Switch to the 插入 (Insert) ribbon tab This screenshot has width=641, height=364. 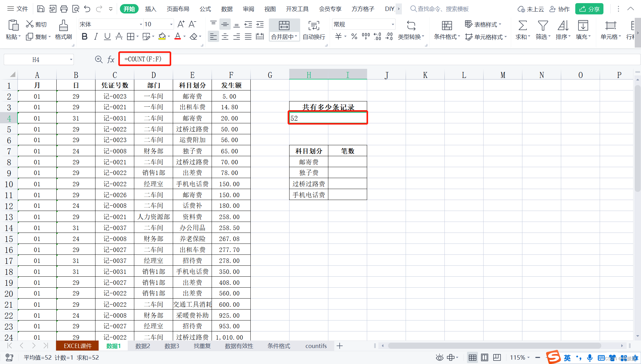[151, 9]
